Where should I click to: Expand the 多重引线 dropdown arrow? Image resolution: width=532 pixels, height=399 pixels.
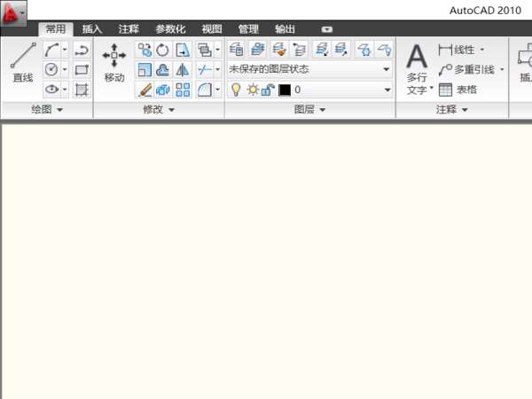tap(502, 69)
